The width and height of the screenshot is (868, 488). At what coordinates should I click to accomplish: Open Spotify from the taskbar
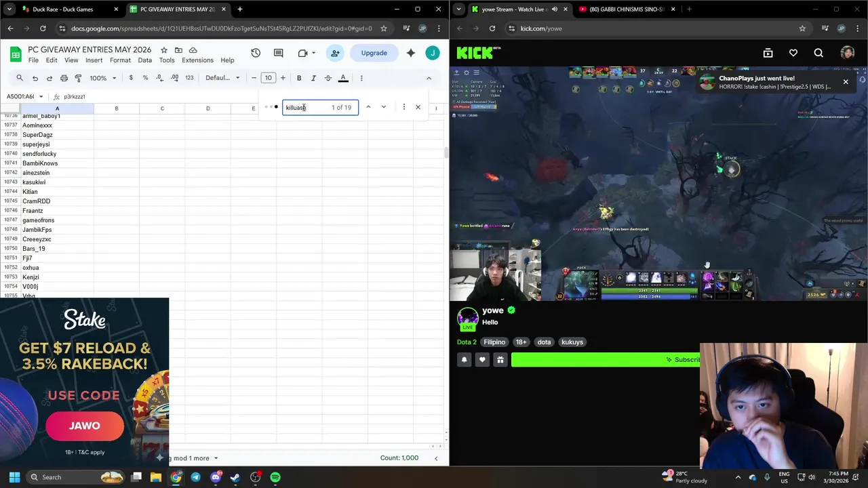(275, 477)
